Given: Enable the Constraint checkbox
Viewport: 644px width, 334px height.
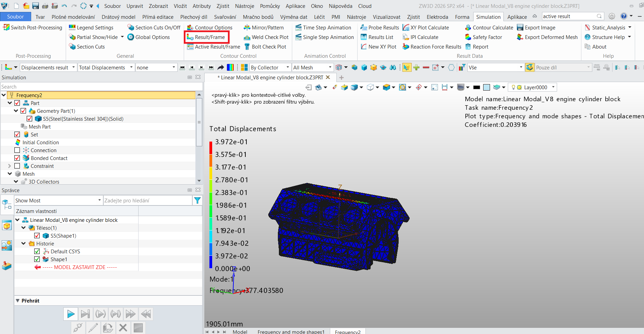Looking at the screenshot, I should pos(17,166).
